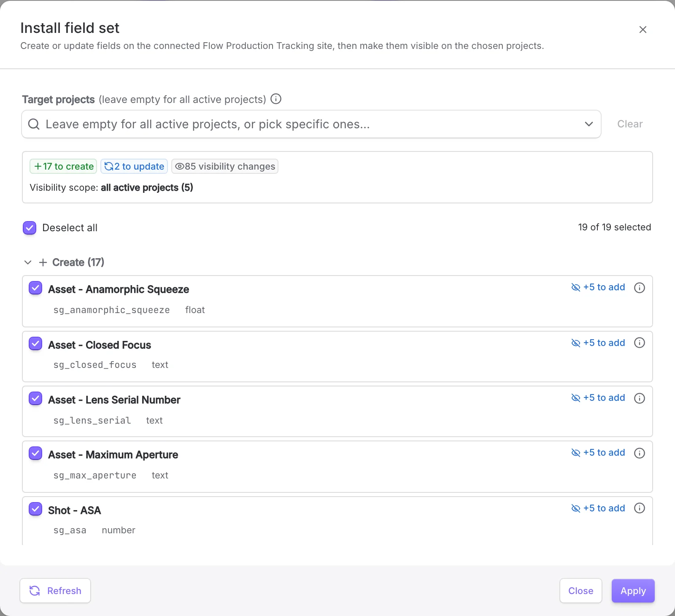This screenshot has width=675, height=616.
Task: Click the sg_lens_serial field code
Action: click(x=92, y=421)
